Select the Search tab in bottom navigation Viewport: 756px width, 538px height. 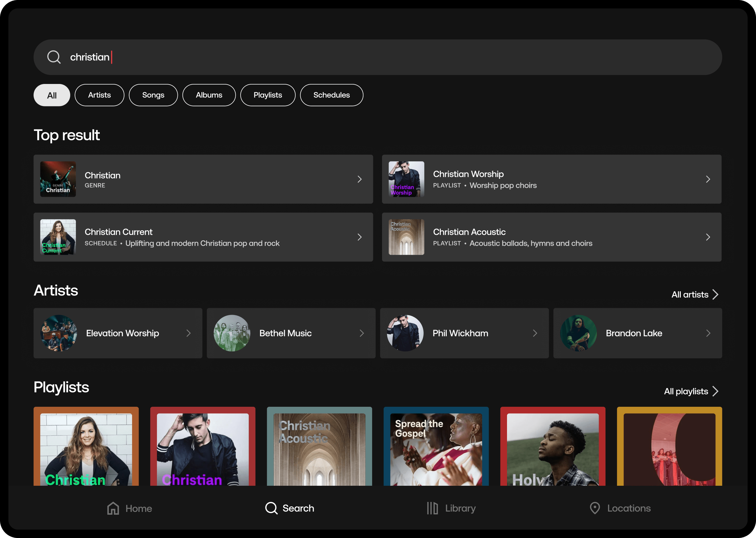click(x=290, y=508)
